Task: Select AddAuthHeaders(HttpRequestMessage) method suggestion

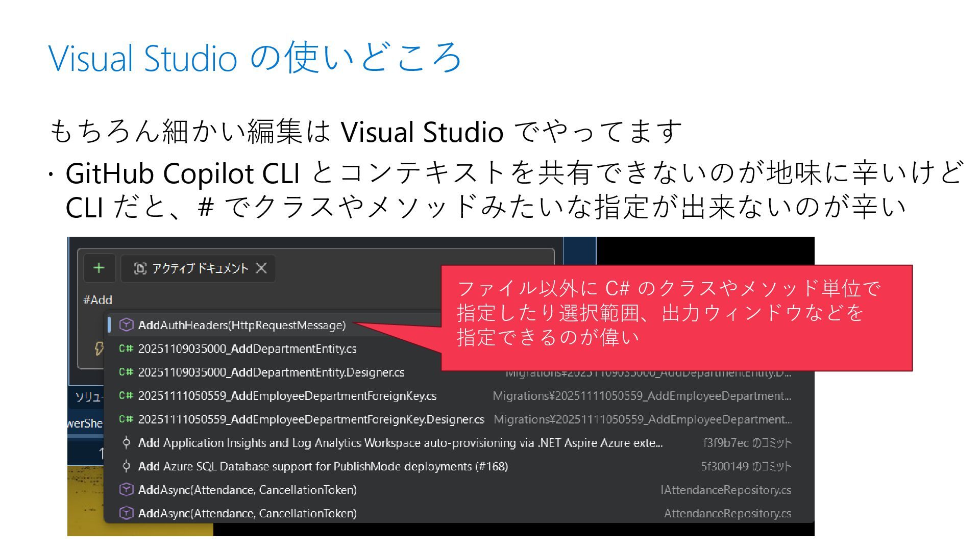Action: [x=241, y=325]
